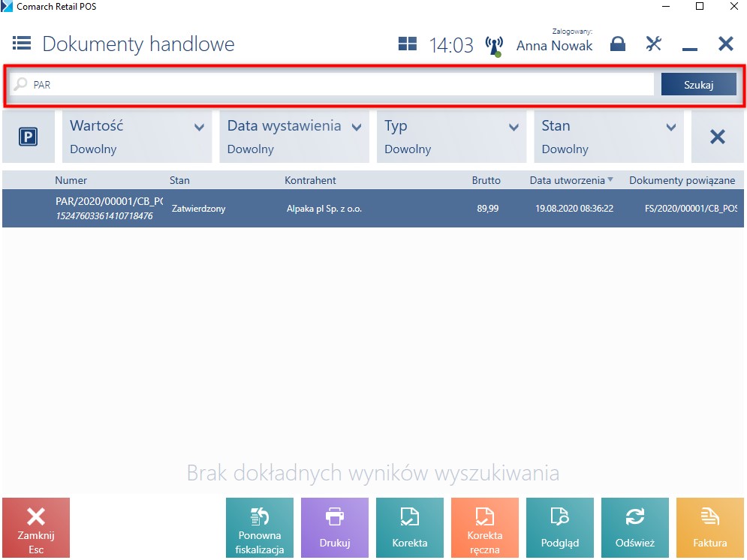Maximize the window using title bar button
The image size is (747, 560).
[700, 6]
